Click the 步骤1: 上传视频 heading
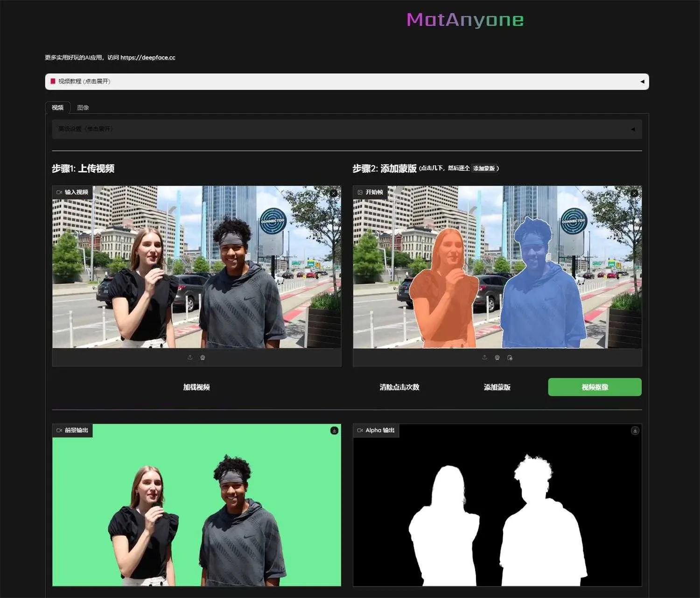 coord(83,169)
